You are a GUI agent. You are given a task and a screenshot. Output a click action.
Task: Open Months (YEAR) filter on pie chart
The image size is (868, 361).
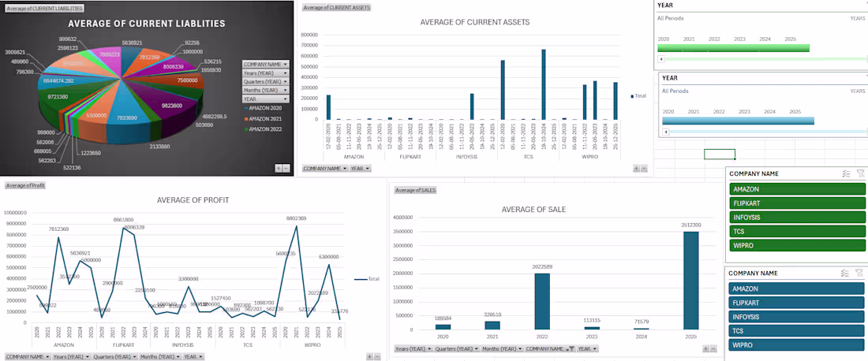pos(266,90)
